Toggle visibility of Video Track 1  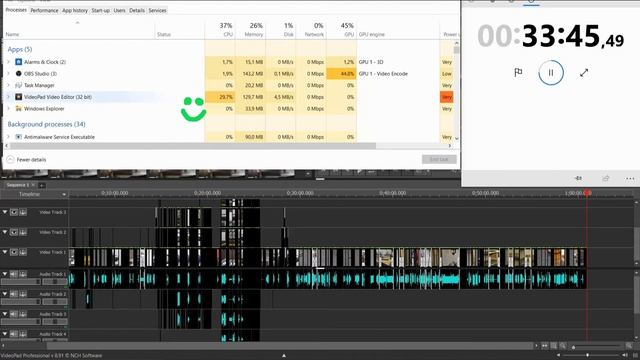tap(14, 252)
